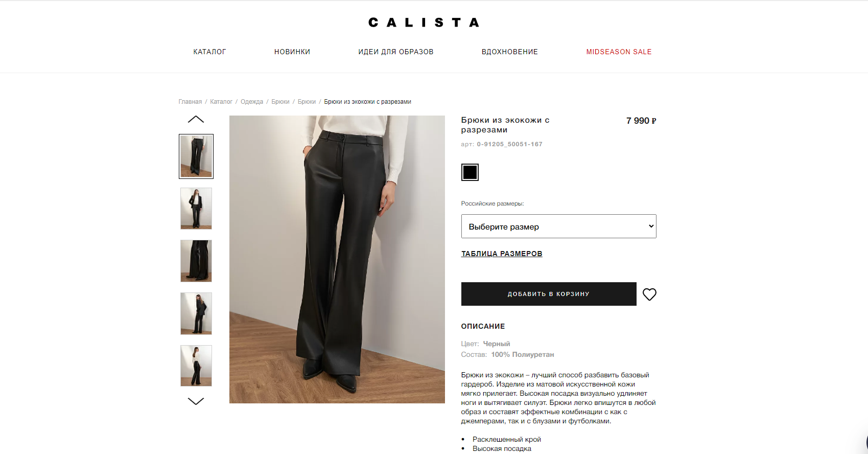The width and height of the screenshot is (868, 454).
Task: Open the MIDSEASON SALE page
Action: 619,52
